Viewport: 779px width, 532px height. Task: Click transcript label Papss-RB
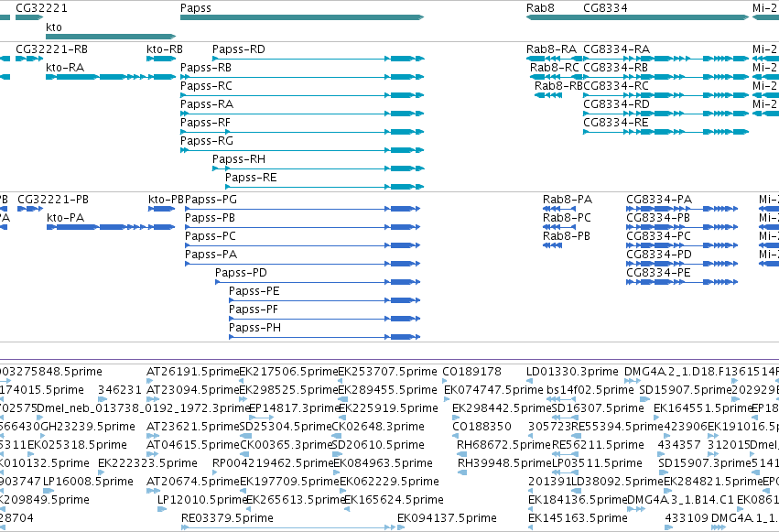[206, 68]
